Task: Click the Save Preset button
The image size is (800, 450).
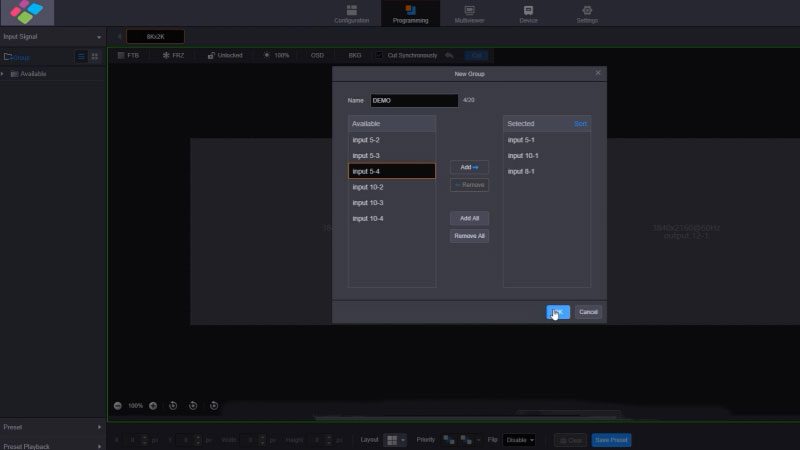Action: pos(611,440)
